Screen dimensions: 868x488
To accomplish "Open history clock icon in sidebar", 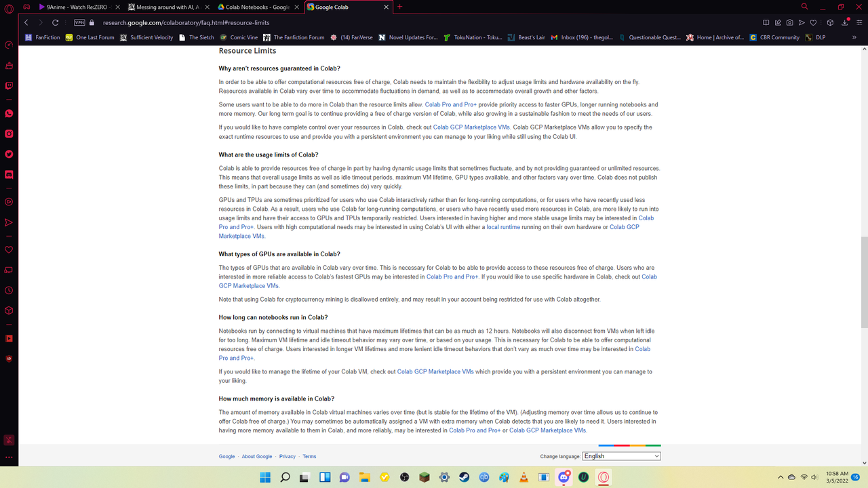I will click(9, 290).
